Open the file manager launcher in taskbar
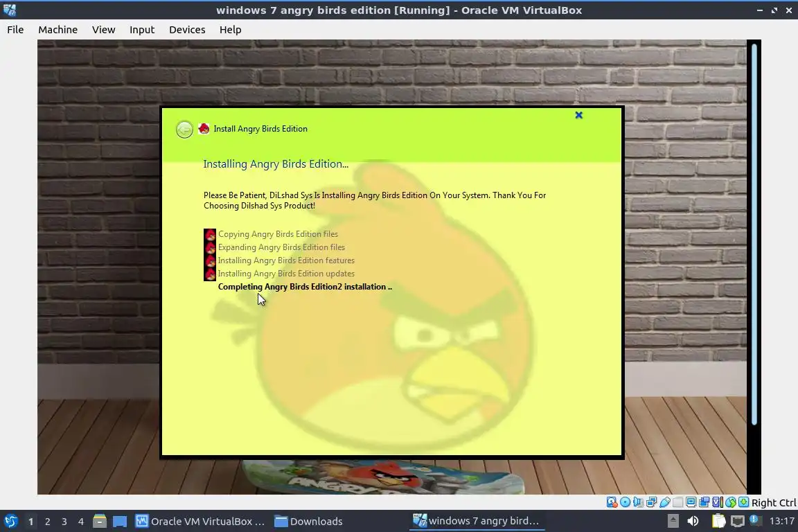 point(100,522)
